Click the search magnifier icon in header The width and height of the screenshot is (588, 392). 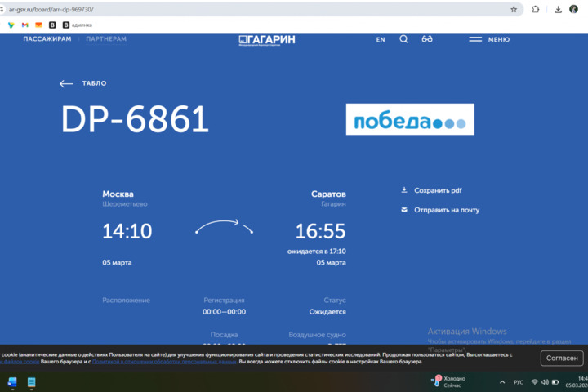[403, 39]
